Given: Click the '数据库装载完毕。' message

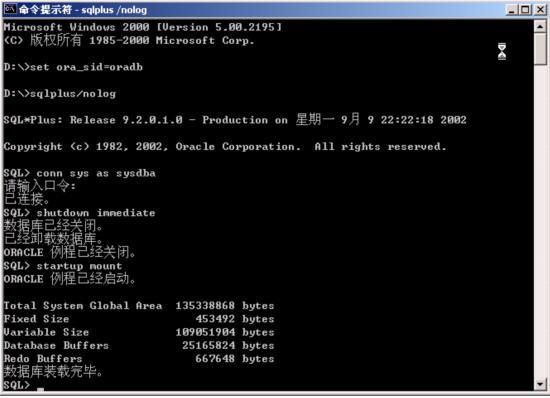Looking at the screenshot, I should point(53,371).
